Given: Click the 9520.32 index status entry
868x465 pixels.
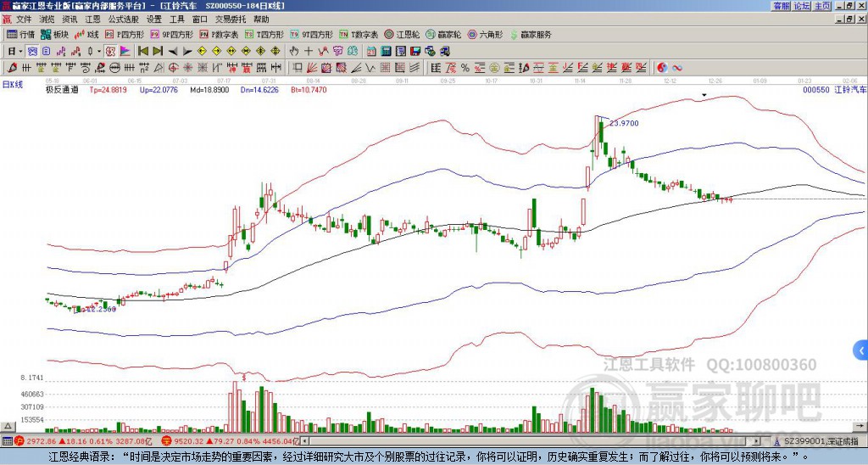Looking at the screenshot, I should (x=230, y=441).
